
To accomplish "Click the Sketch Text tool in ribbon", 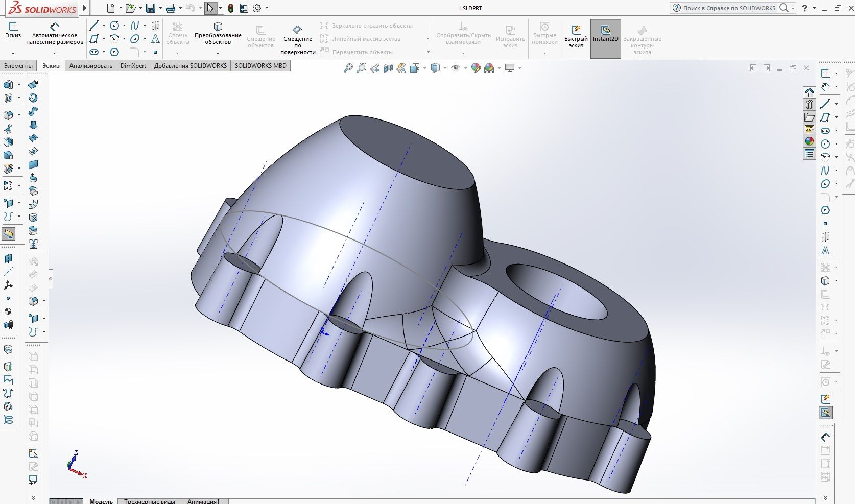I will tap(155, 39).
